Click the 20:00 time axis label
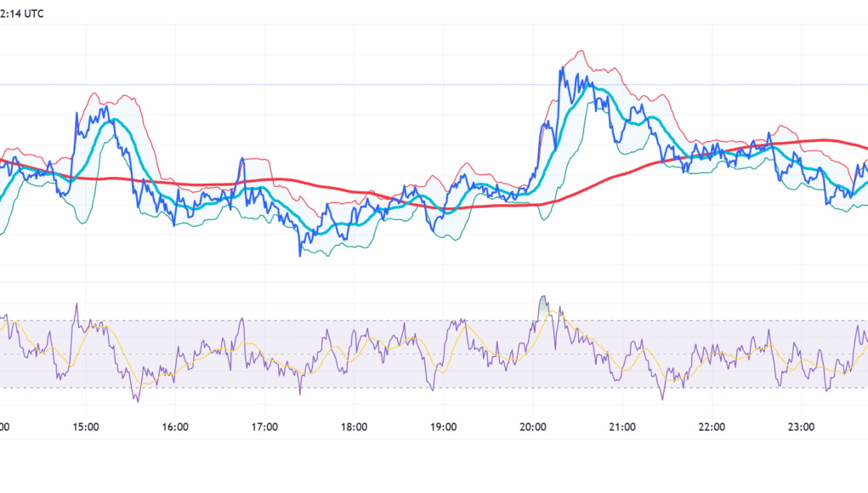This screenshot has width=868, height=493. tap(533, 427)
